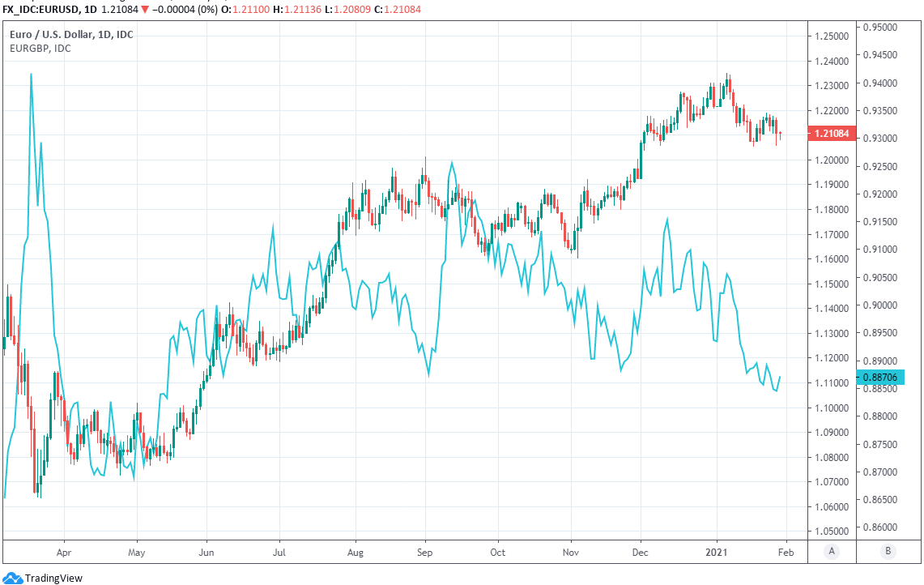Click the TradingView logo icon
Screen dimensions: 924x585
pyautogui.click(x=12, y=578)
